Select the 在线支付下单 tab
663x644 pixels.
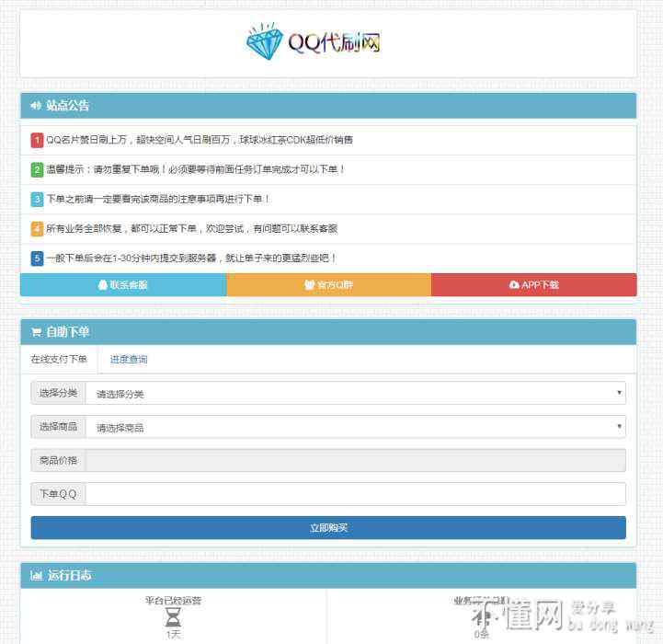59,360
